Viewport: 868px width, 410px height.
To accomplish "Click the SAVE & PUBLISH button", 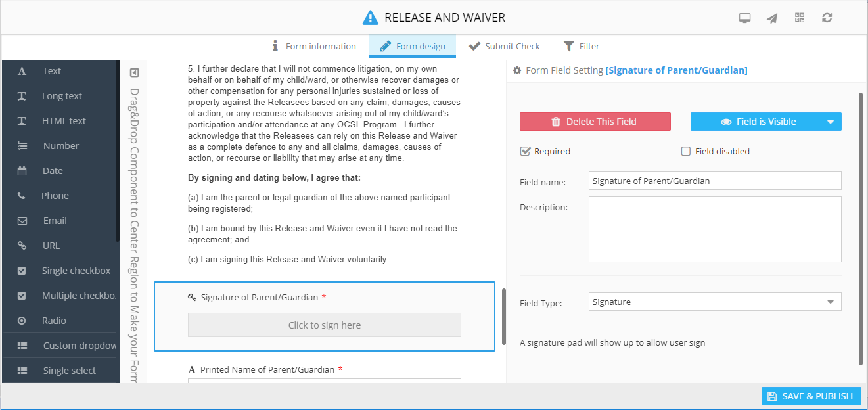I will [811, 396].
